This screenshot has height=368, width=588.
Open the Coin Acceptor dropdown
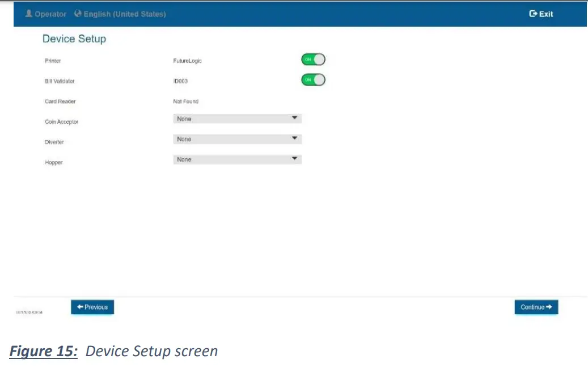(x=237, y=119)
